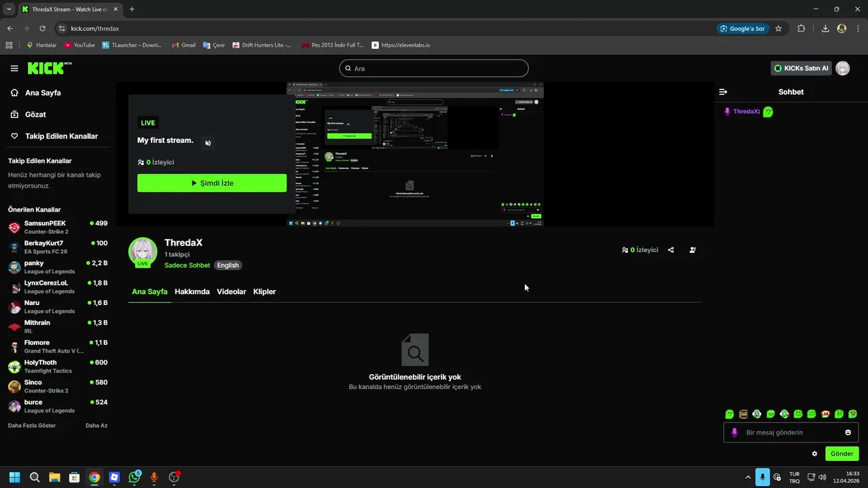Reload the page in Chrome
Image resolution: width=868 pixels, height=488 pixels.
[x=42, y=28]
